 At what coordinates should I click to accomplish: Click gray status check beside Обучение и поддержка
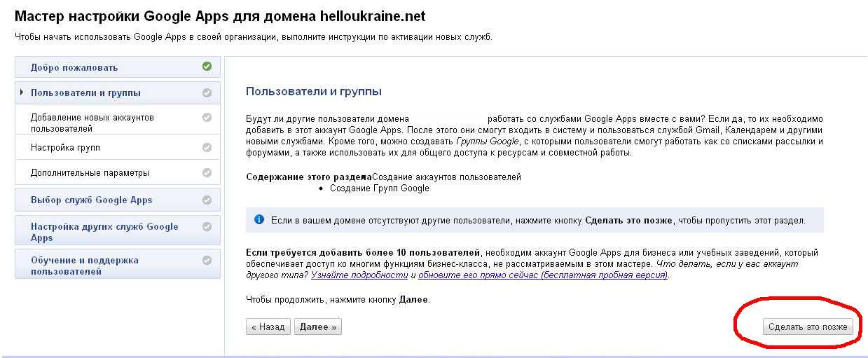tap(207, 260)
